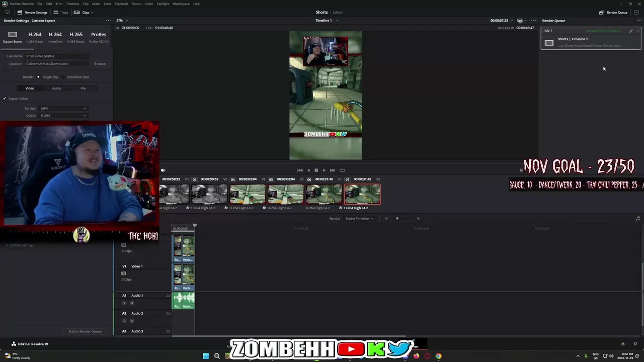Toggle the Export Video checkbox
This screenshot has width=644, height=362.
click(5, 99)
